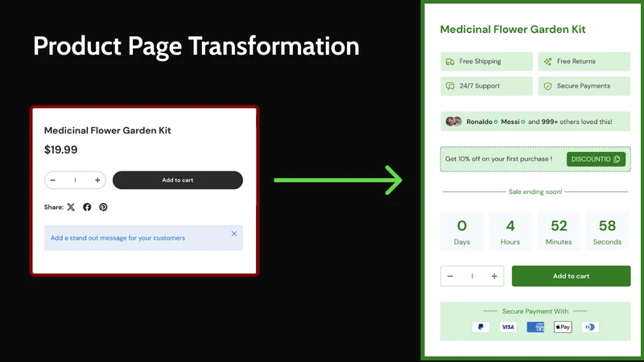Decrease quantity in the left product card

click(x=52, y=180)
